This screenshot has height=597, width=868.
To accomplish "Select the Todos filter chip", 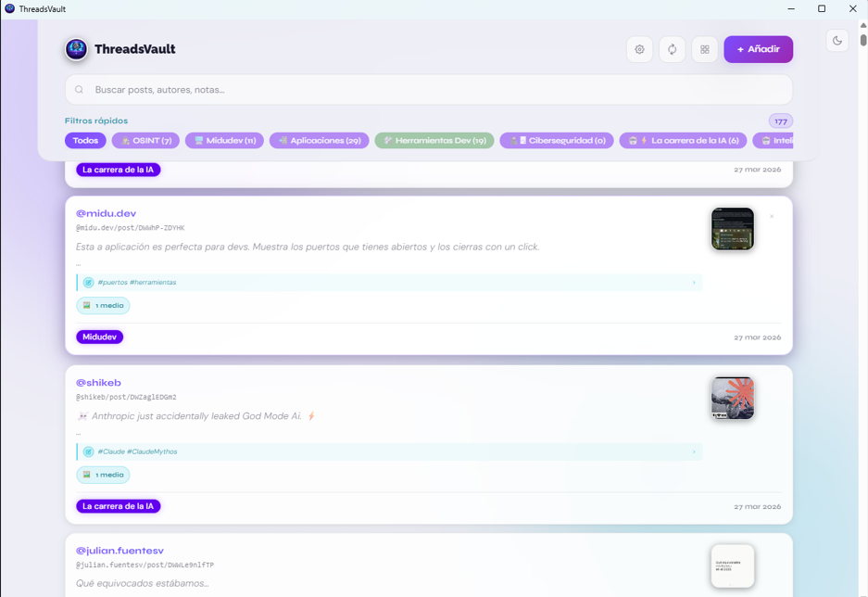I will [x=85, y=141].
